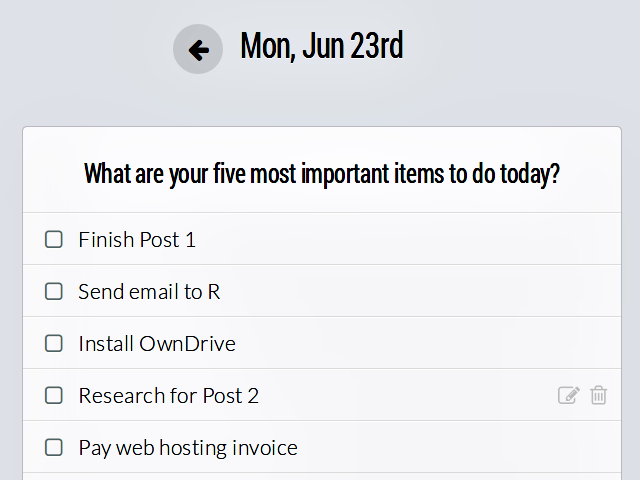Click the Finish Post 1 task text

(137, 240)
